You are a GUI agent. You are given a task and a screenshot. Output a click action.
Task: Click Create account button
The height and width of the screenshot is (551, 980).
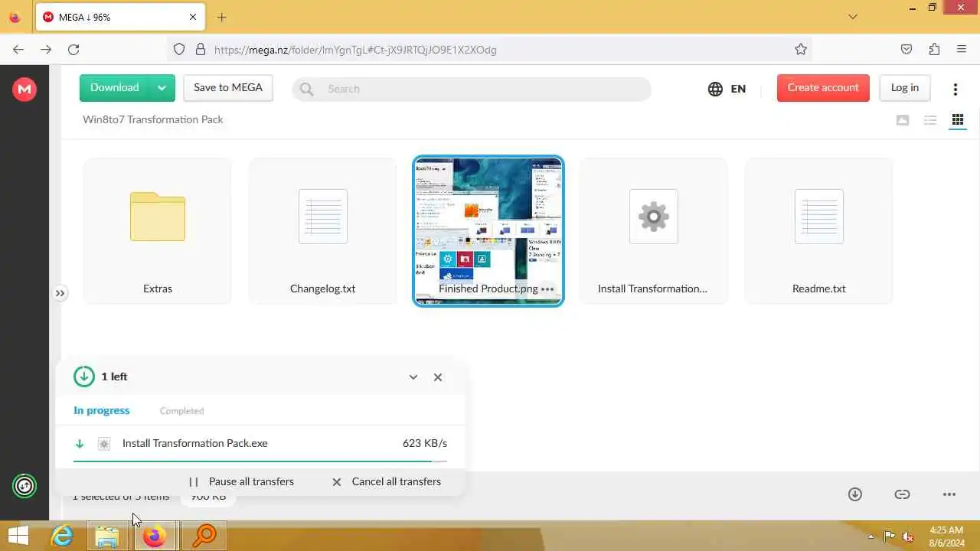pos(823,87)
